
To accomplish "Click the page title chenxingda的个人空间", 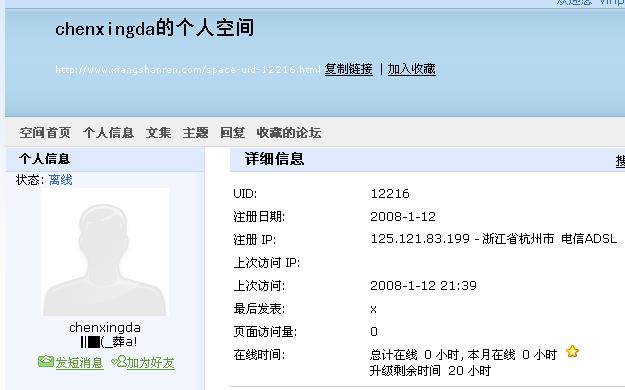I will [155, 28].
